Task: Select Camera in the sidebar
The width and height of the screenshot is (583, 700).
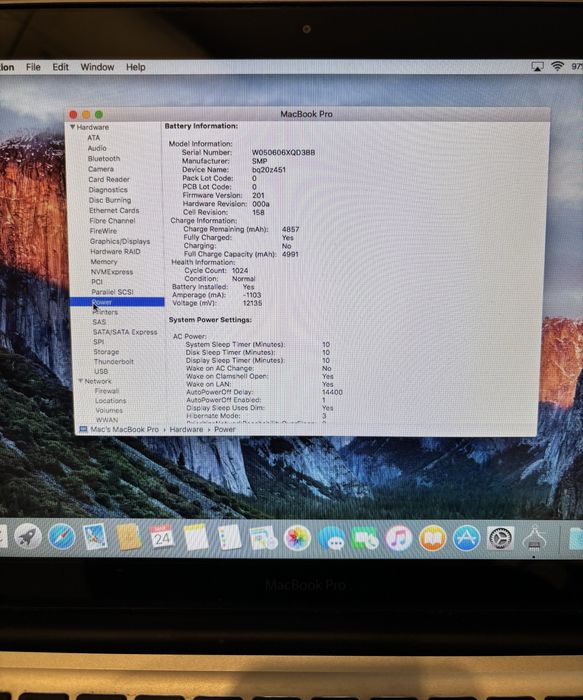Action: tap(101, 169)
